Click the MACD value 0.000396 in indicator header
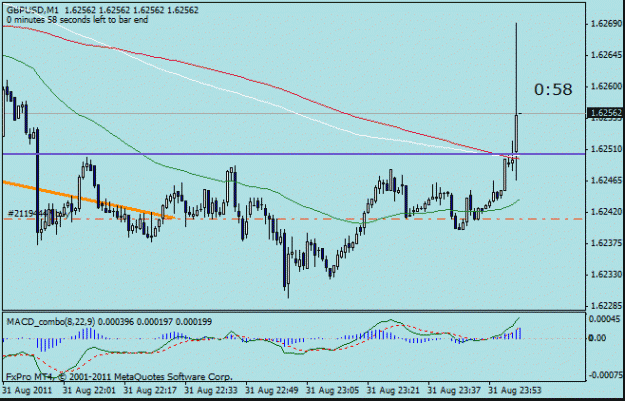Screen dimensions: 625x401 (x=115, y=322)
